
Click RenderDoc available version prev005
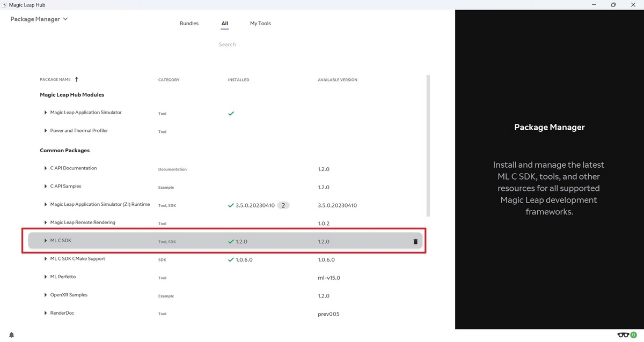tap(328, 314)
